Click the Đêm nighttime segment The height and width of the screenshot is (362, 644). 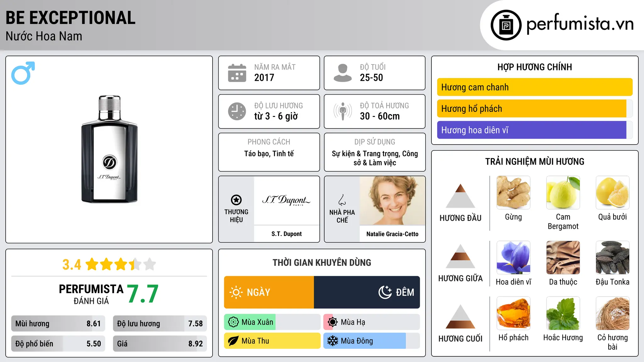pyautogui.click(x=367, y=292)
